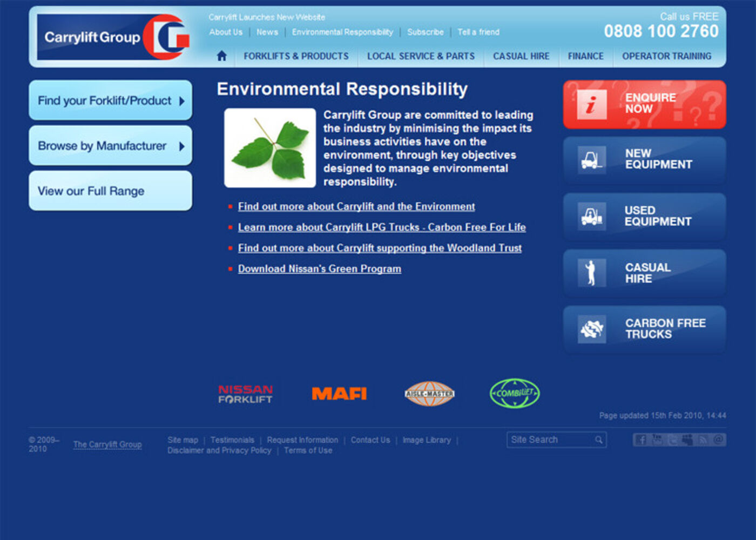Click View our Full Range button

tap(110, 191)
